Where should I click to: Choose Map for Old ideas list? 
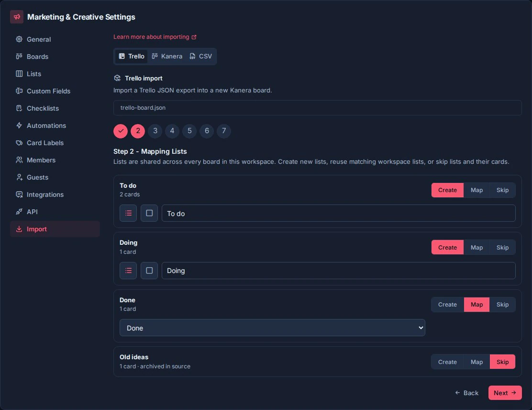pos(477,362)
